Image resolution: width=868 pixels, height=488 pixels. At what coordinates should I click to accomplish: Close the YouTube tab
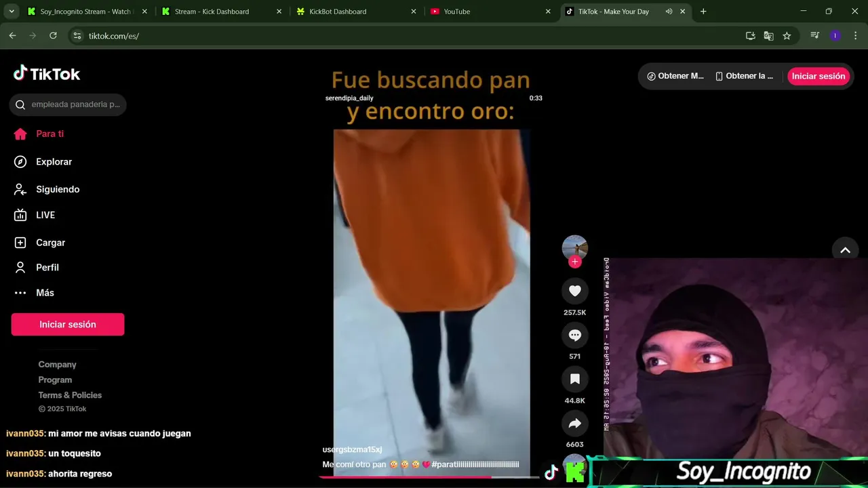tap(548, 12)
